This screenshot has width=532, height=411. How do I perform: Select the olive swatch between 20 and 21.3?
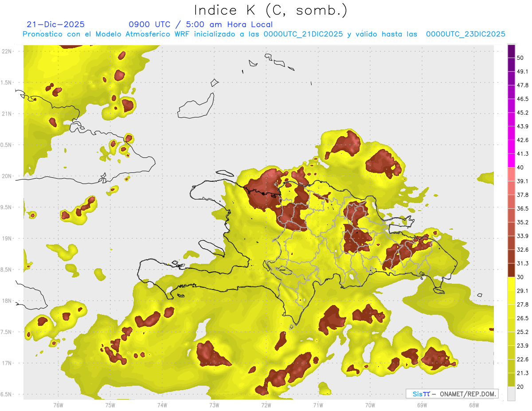tap(511, 380)
